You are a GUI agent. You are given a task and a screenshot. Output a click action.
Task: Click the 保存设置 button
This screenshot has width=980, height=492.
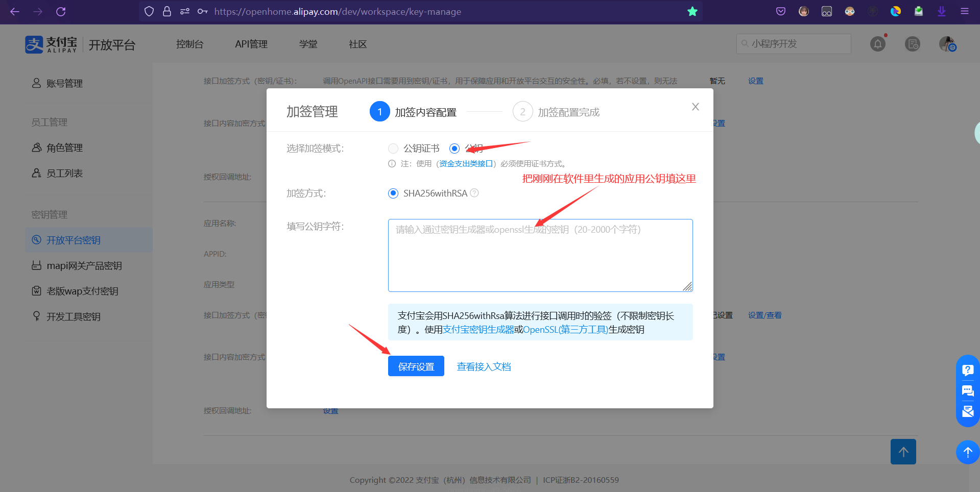[416, 366]
